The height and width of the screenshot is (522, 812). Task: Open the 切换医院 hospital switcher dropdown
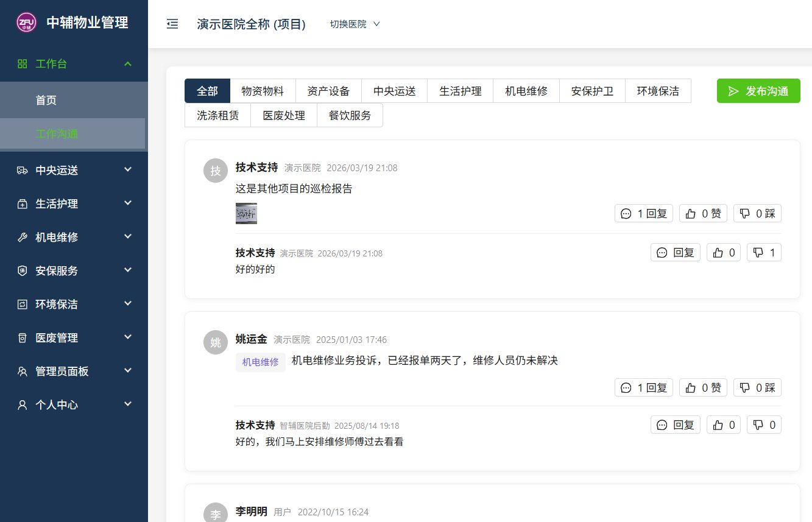355,24
